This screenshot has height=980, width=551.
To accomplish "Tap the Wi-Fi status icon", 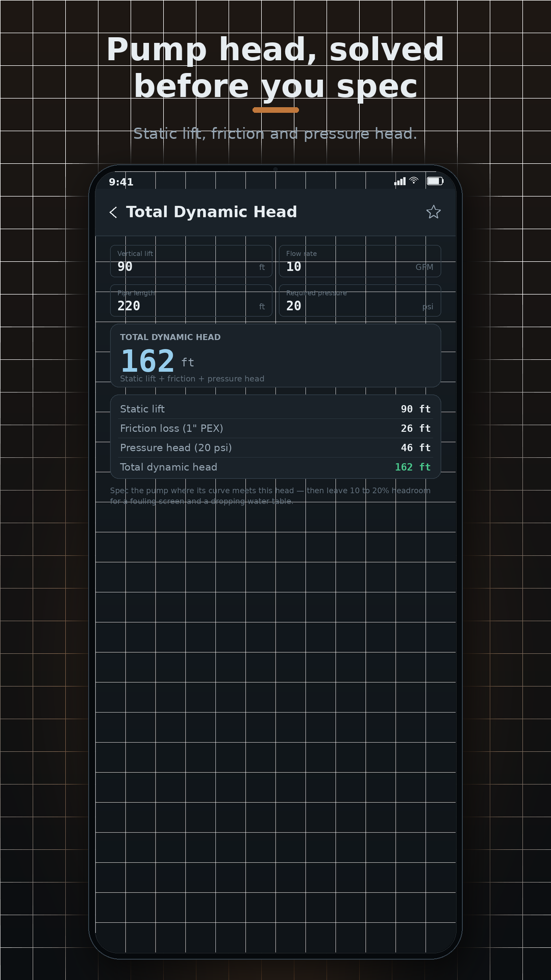I will coord(414,181).
